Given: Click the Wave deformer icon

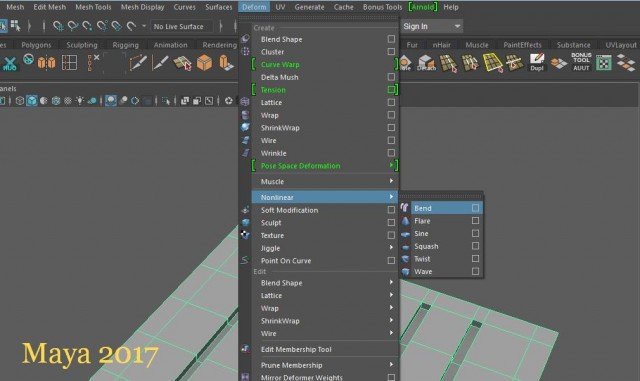Looking at the screenshot, I should pyautogui.click(x=405, y=272).
